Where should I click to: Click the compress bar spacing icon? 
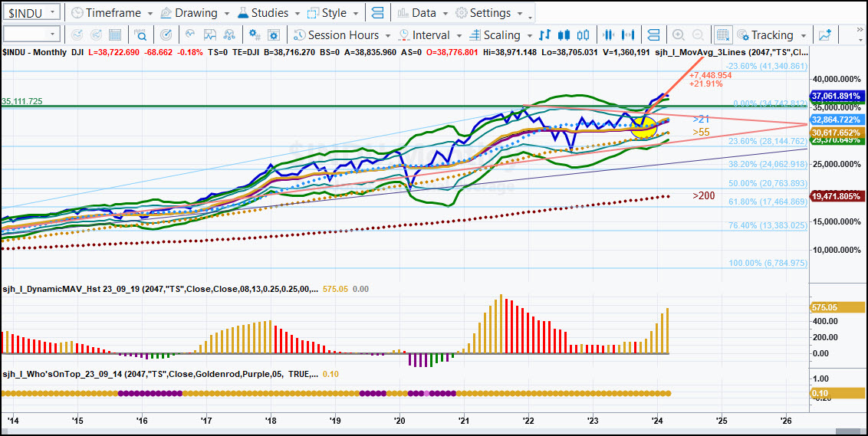(x=609, y=34)
